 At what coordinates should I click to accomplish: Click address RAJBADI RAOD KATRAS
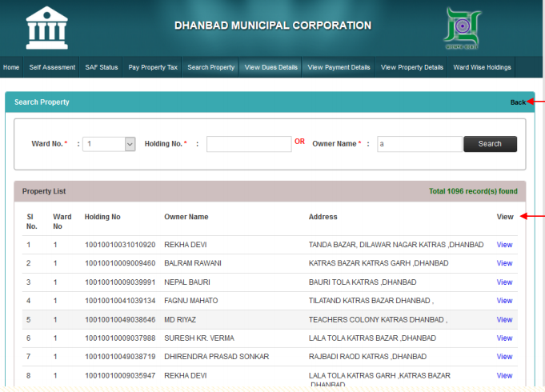(x=367, y=357)
